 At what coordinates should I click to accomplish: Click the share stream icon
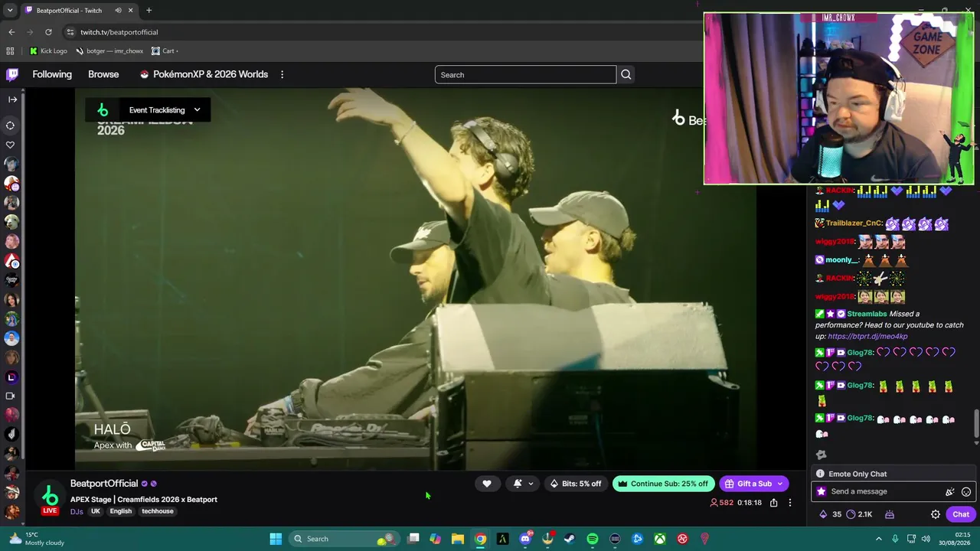point(774,503)
